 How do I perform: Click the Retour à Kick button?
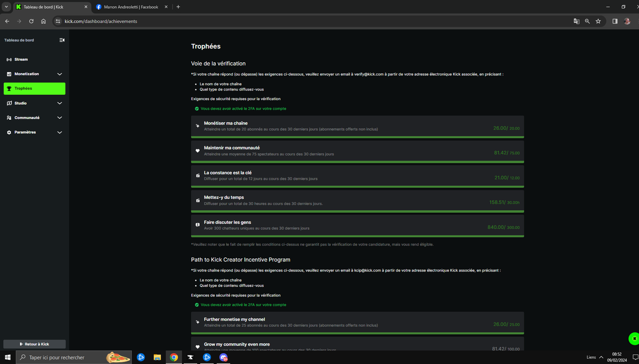35,344
